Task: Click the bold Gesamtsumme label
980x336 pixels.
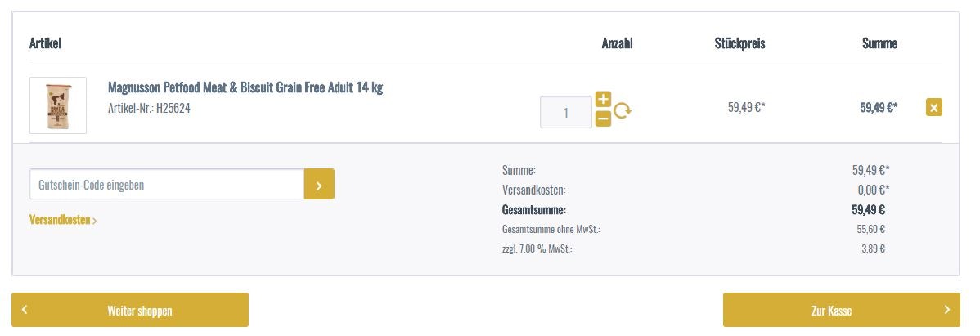Action: [534, 209]
